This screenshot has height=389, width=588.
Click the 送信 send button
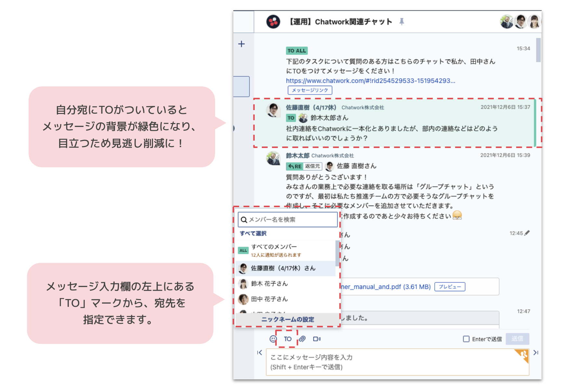(517, 339)
